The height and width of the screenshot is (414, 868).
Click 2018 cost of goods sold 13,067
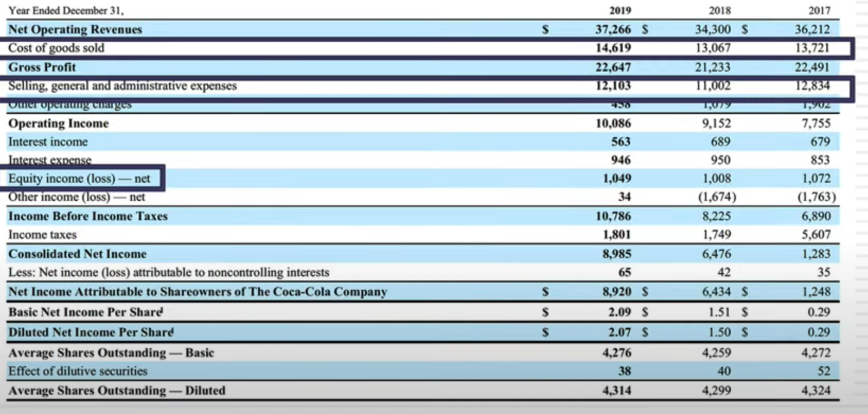click(x=713, y=48)
